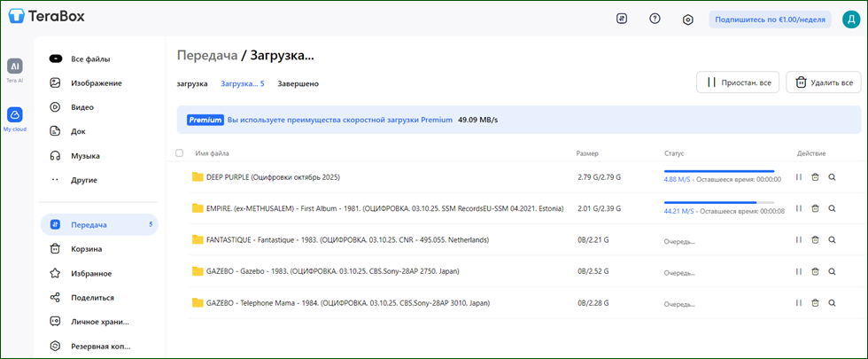
Task: Tick the select-all checkbox by Имя файла
Action: (x=179, y=152)
